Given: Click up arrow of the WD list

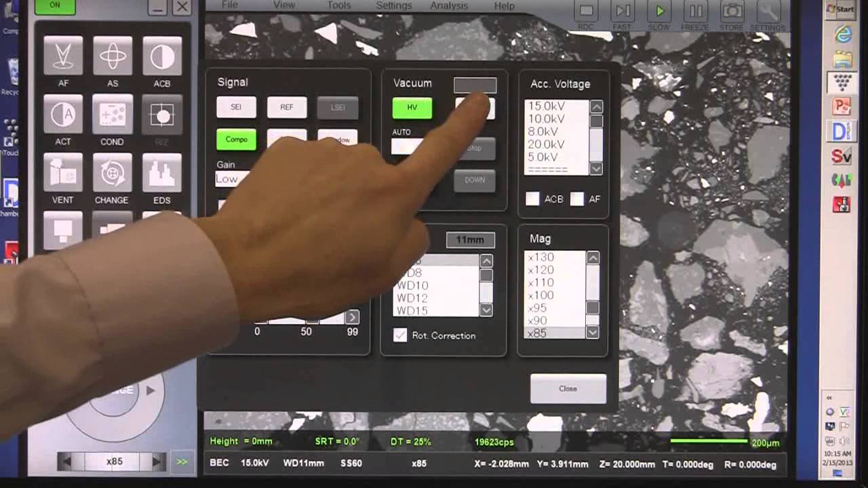Looking at the screenshot, I should tap(486, 261).
